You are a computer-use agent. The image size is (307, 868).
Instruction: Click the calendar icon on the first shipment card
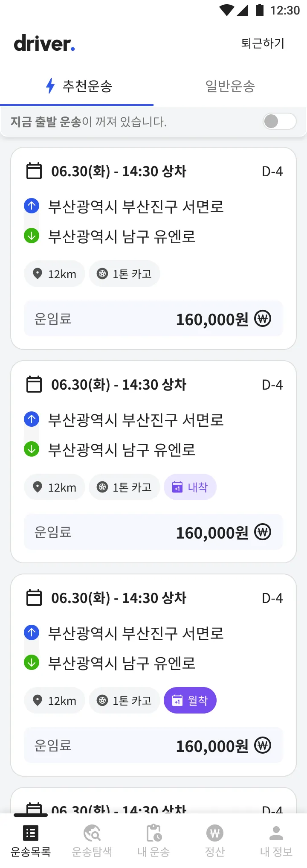[x=34, y=171]
